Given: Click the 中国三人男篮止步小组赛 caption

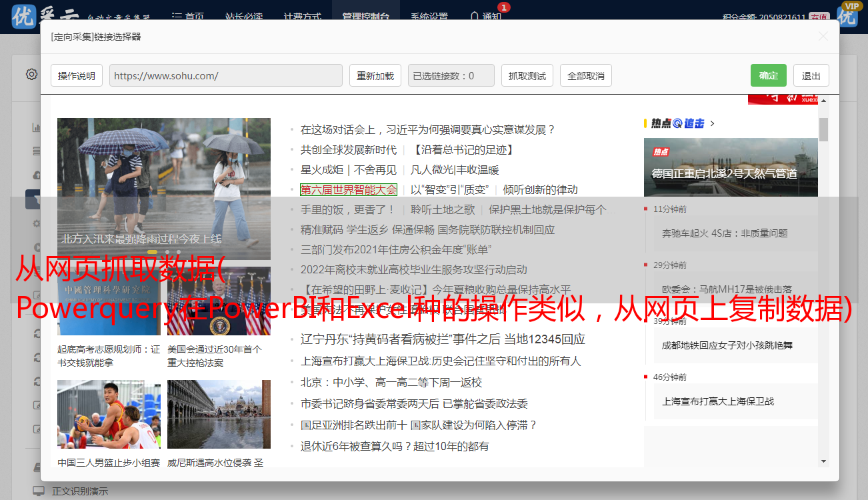Looking at the screenshot, I should click(x=109, y=463).
